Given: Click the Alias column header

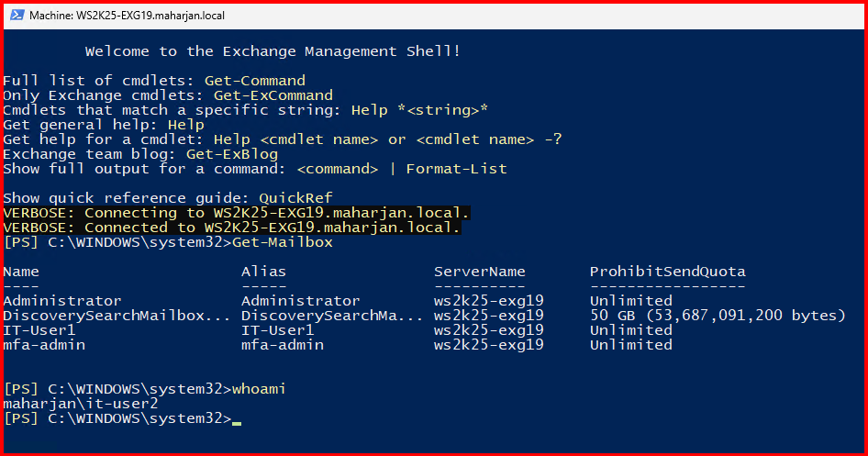Looking at the screenshot, I should (263, 272).
